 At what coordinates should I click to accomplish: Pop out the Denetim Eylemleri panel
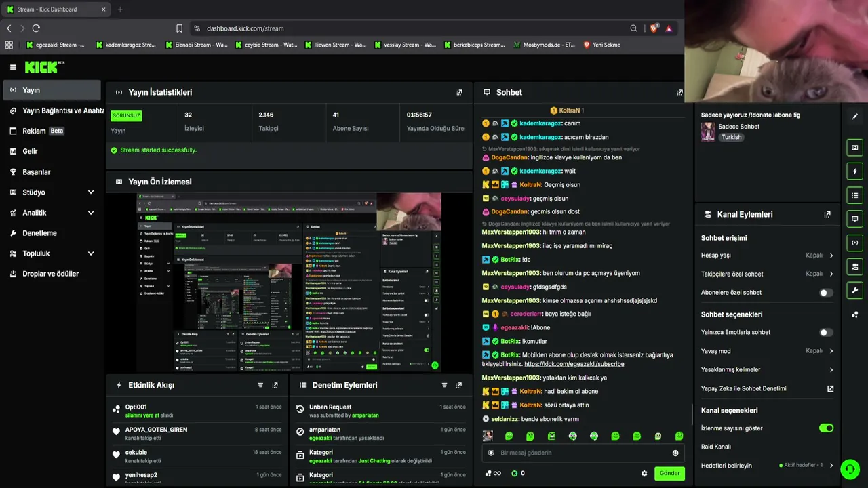(x=459, y=385)
